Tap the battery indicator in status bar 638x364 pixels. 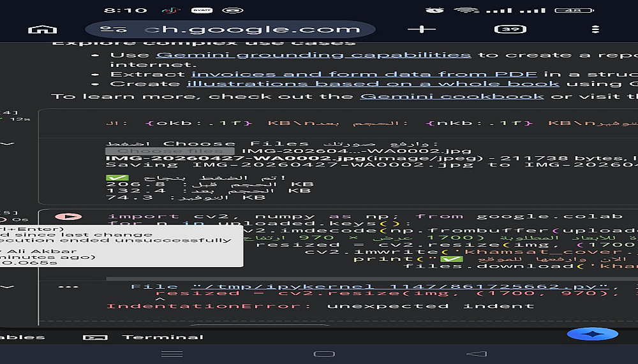[575, 10]
